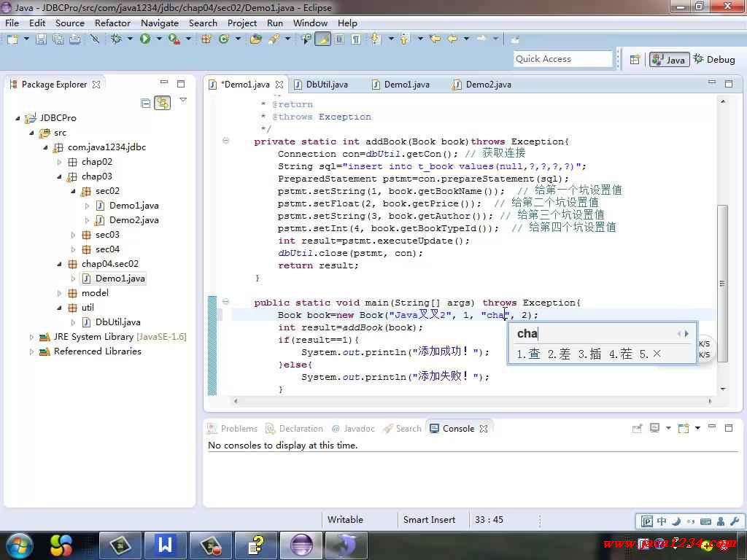Click the New Java Package toolbar icon
Viewport: 747px width, 560px height.
[206, 39]
